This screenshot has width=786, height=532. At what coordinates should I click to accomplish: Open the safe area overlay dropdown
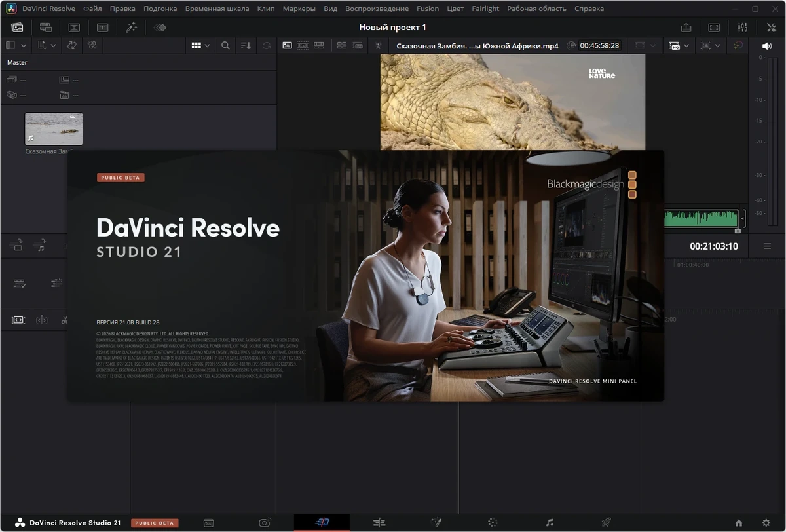pos(645,46)
